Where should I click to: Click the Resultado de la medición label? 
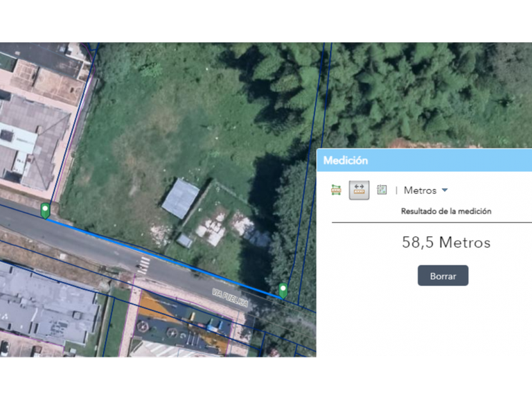click(445, 211)
